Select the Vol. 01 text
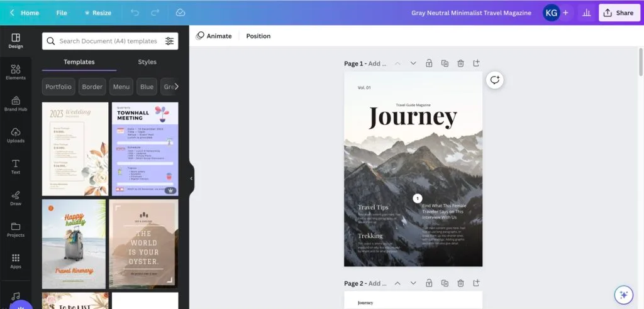The height and width of the screenshot is (309, 644). [x=364, y=87]
